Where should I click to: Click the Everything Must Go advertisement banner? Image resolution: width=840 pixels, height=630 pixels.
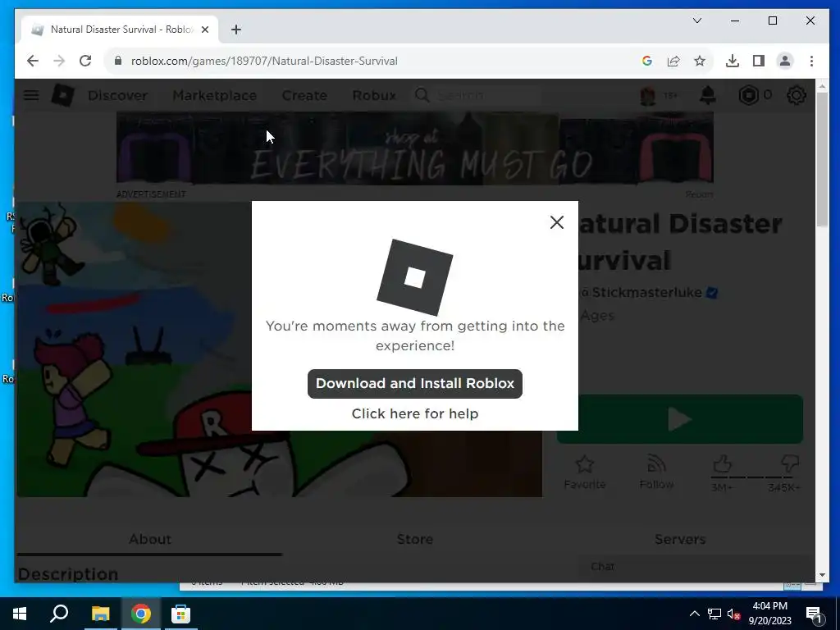point(414,148)
